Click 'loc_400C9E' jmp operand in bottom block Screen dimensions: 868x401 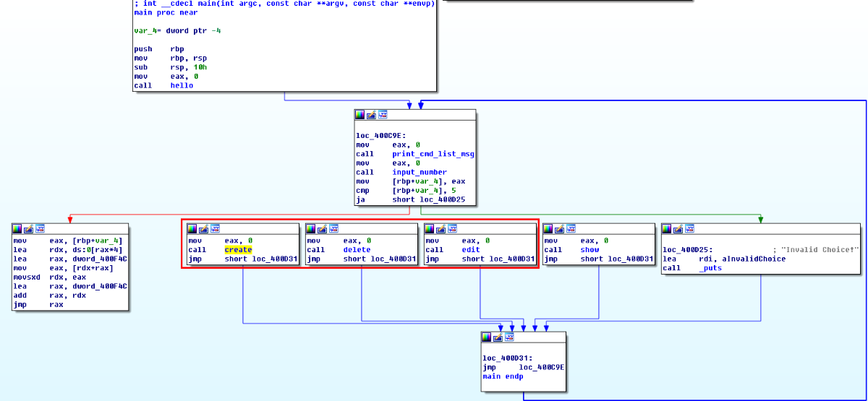[x=541, y=367]
